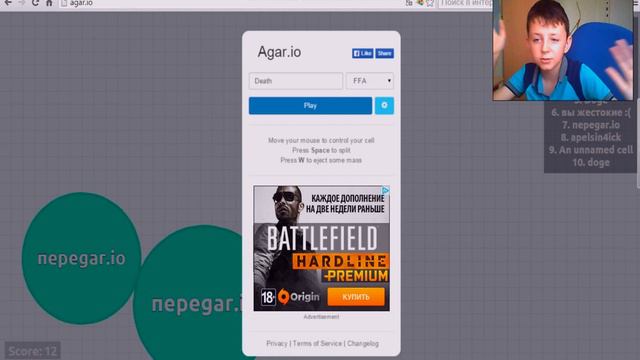Click the Score: 12 indicator

(33, 351)
